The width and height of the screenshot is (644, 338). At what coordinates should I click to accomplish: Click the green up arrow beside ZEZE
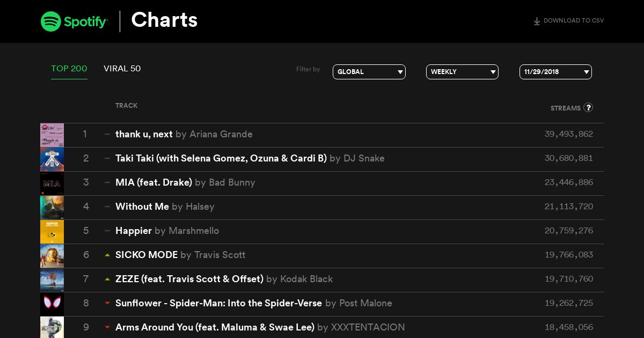click(107, 279)
